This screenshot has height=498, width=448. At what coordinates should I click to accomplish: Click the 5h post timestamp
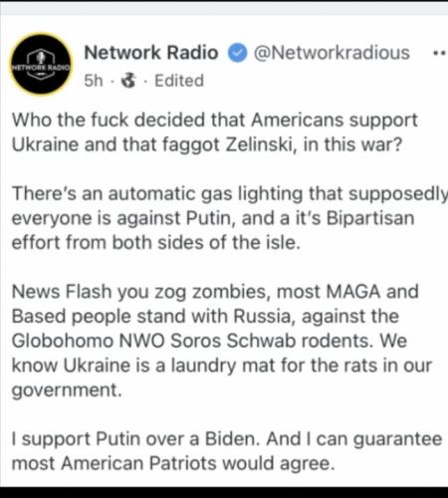coord(94,81)
